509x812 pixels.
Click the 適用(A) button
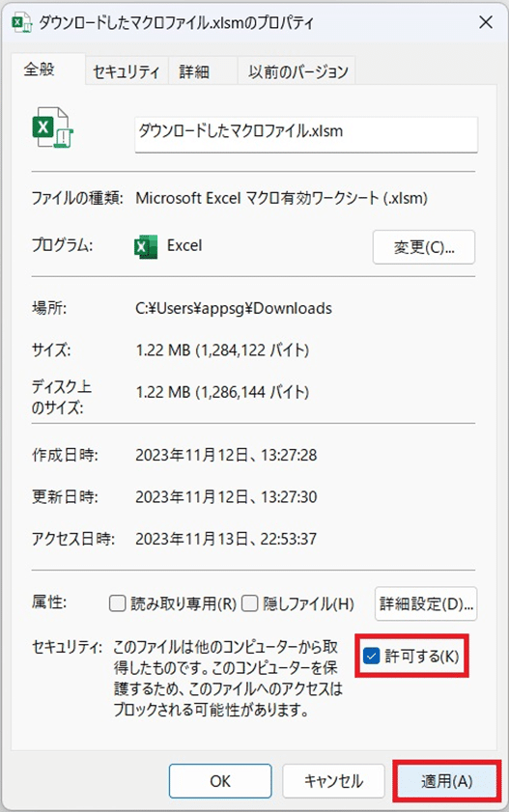tap(447, 781)
